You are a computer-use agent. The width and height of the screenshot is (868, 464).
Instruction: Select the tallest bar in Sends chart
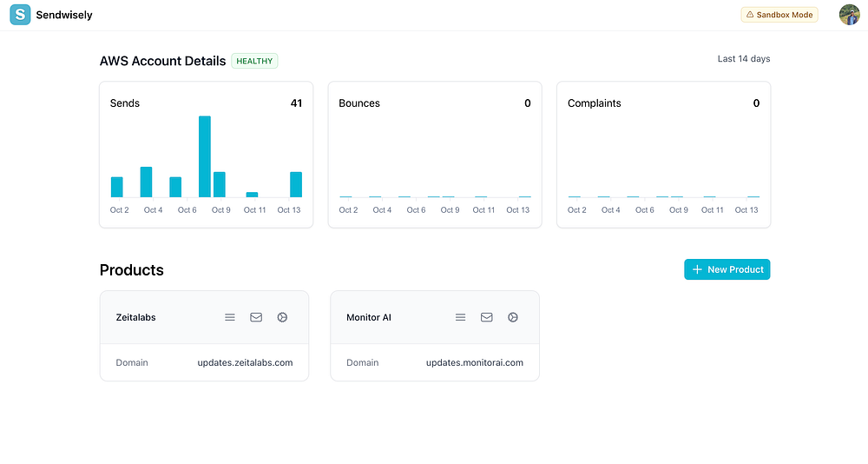point(205,156)
